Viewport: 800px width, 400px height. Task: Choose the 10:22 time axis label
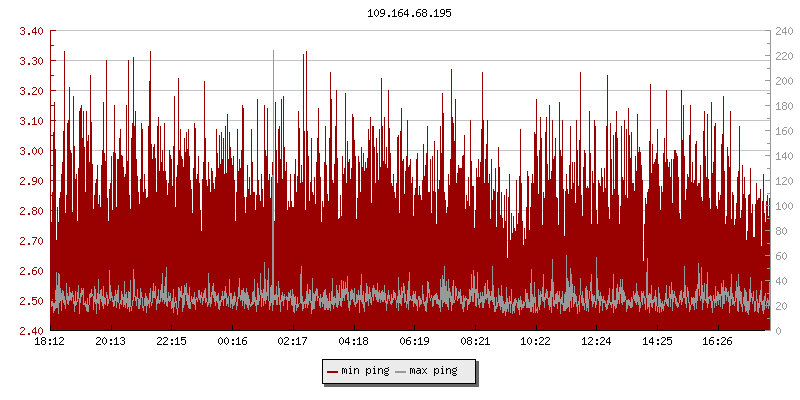[536, 342]
